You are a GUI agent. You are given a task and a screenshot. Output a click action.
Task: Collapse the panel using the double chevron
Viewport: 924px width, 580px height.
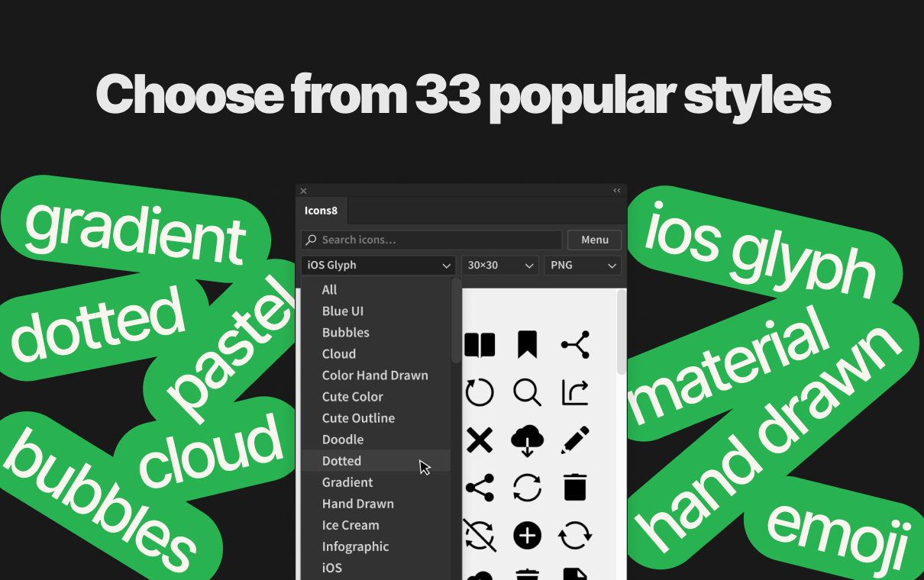pos(616,190)
